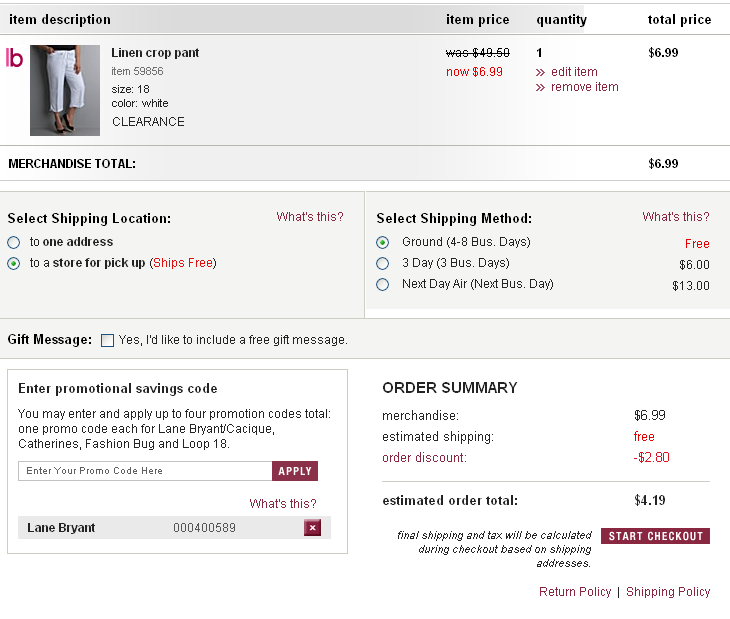Viewport: 730px width, 619px height.
Task: Click the Linen crop pant title
Action: coord(155,53)
